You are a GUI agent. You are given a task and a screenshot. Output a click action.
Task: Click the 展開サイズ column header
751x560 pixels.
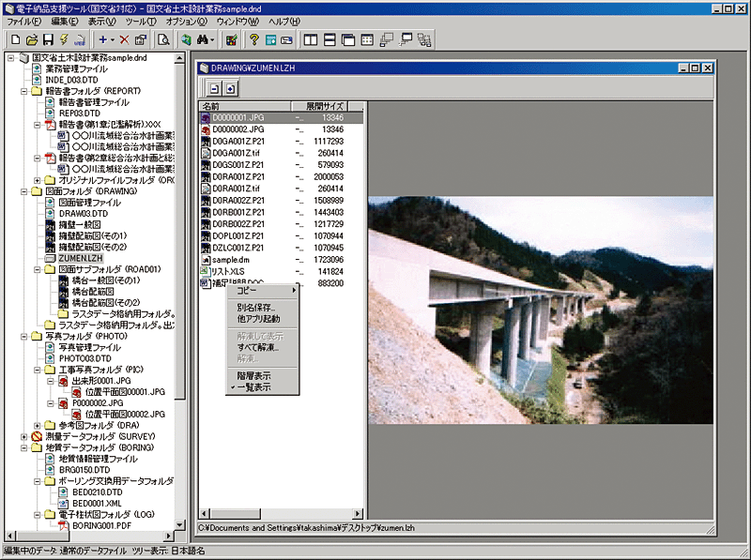[326, 107]
